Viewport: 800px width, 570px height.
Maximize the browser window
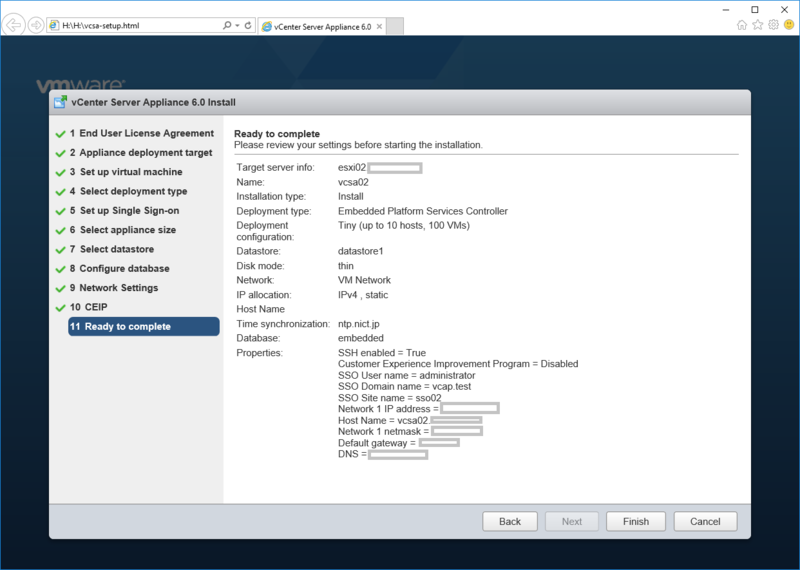click(x=755, y=10)
